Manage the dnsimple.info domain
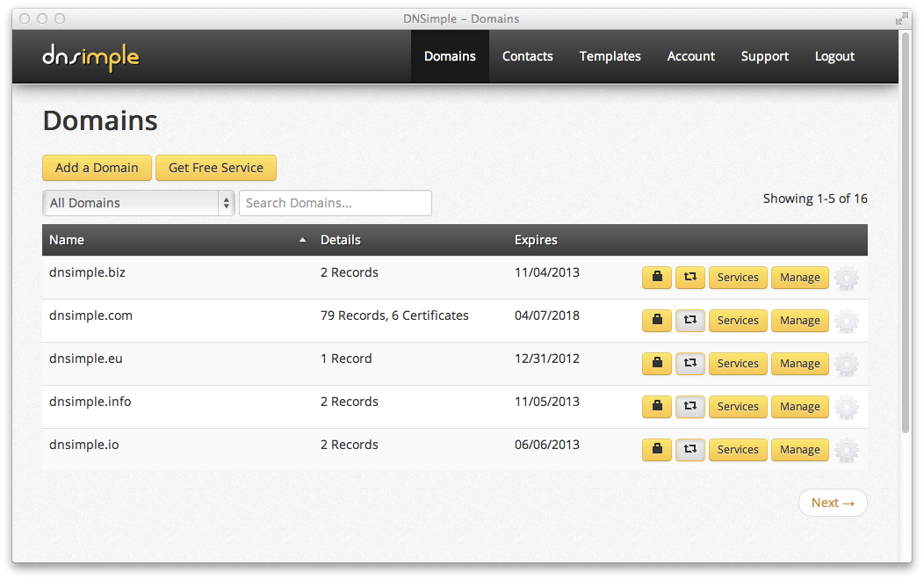Viewport: 924px width, 580px height. (799, 406)
